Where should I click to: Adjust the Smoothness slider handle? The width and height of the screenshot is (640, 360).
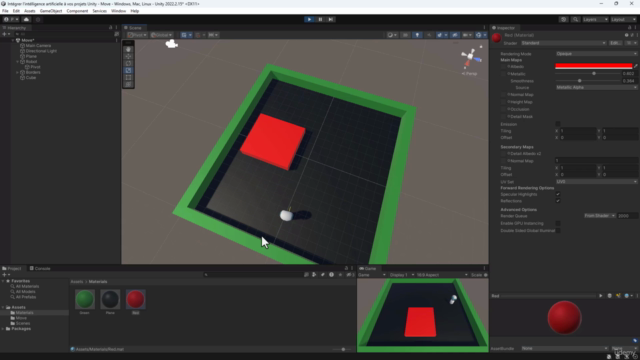click(x=579, y=81)
